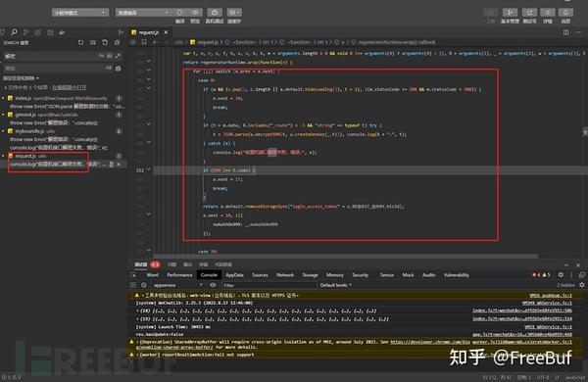
Task: Switch to the Sources devtools tab
Action: [x=260, y=275]
